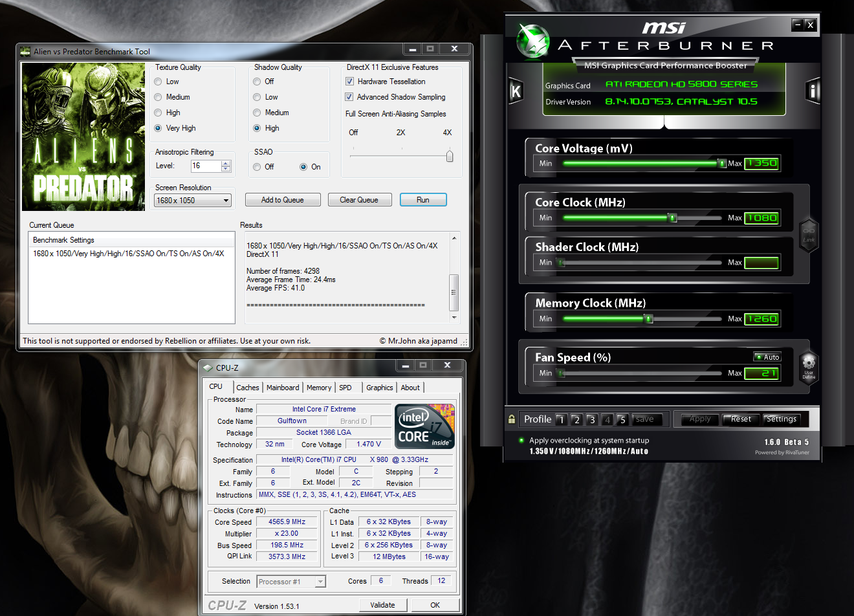The image size is (854, 616).
Task: Set shadow quality to Off
Action: click(257, 82)
